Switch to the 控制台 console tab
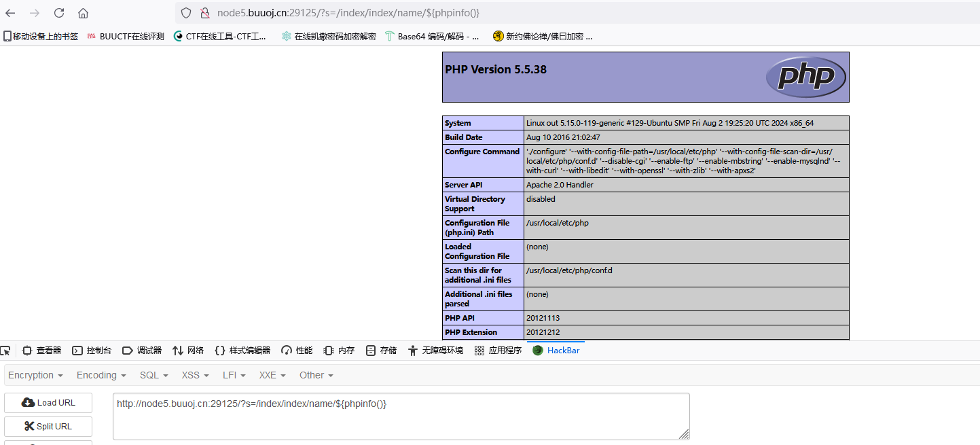 coord(92,351)
